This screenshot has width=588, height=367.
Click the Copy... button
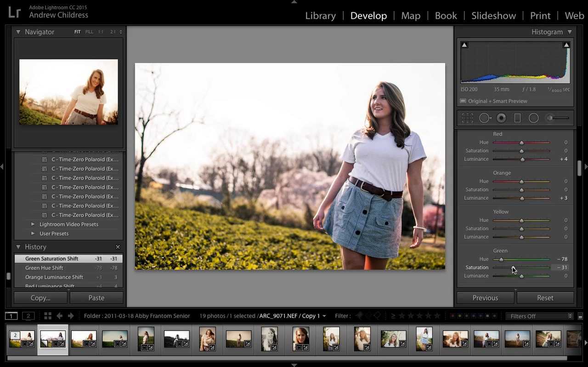[x=40, y=298]
